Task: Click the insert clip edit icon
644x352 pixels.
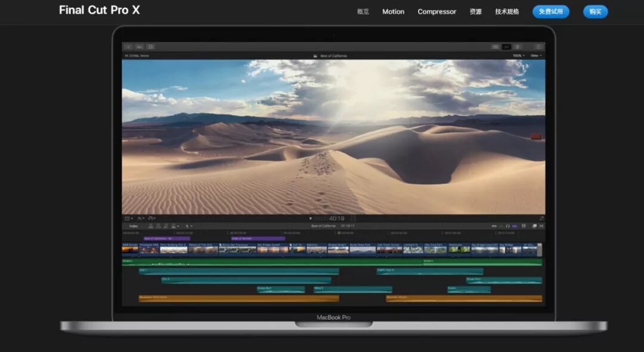Action: pyautogui.click(x=158, y=226)
